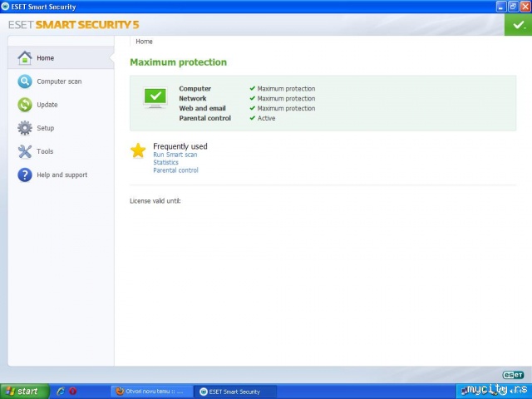
Task: Click the Help and support question mark icon
Action: click(x=25, y=175)
